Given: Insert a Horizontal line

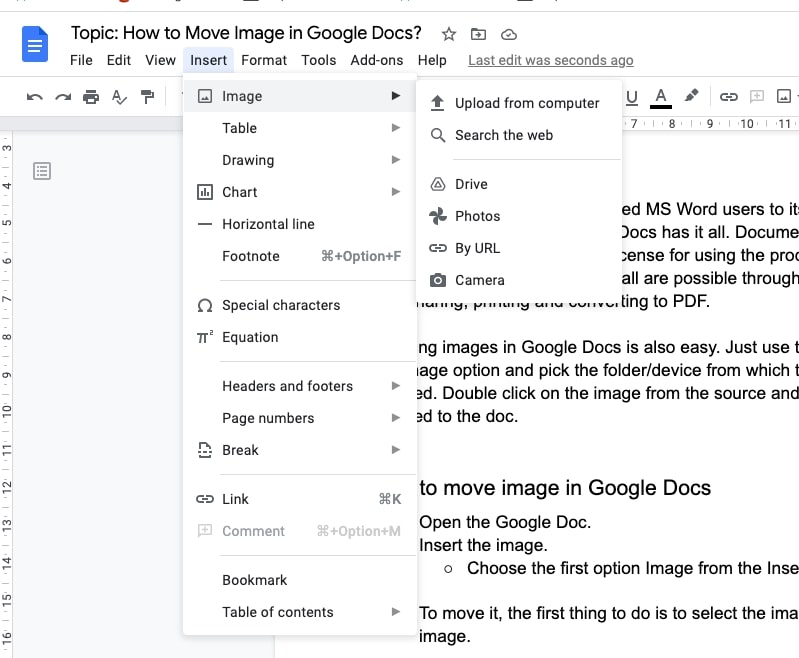Looking at the screenshot, I should 300,224.
